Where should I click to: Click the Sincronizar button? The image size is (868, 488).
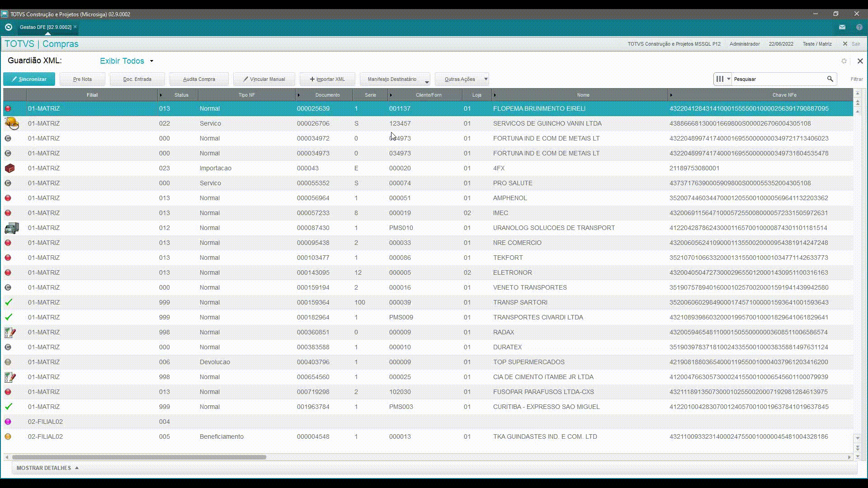coord(29,79)
